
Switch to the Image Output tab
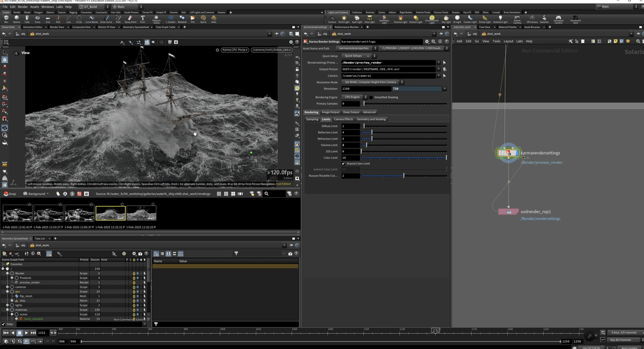tap(330, 112)
